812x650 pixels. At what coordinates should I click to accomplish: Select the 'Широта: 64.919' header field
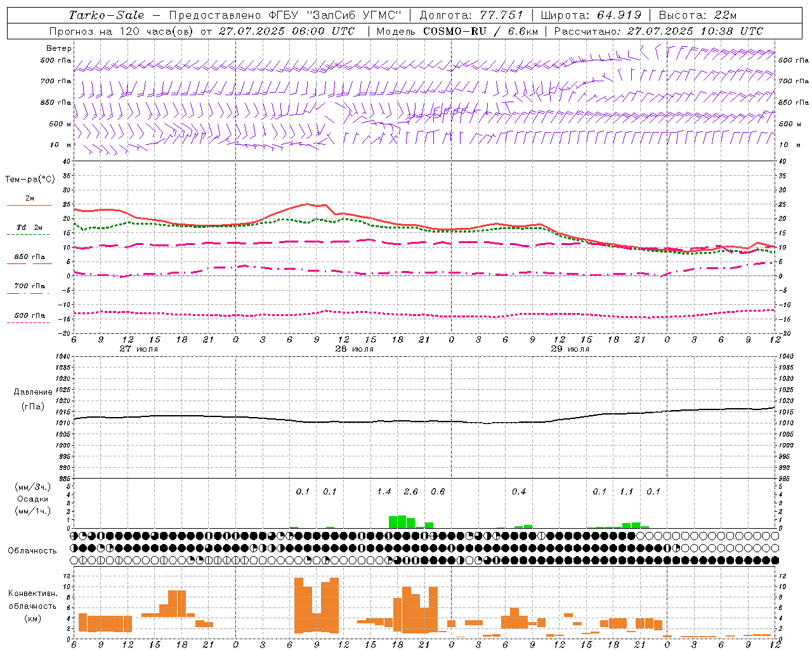[591, 15]
